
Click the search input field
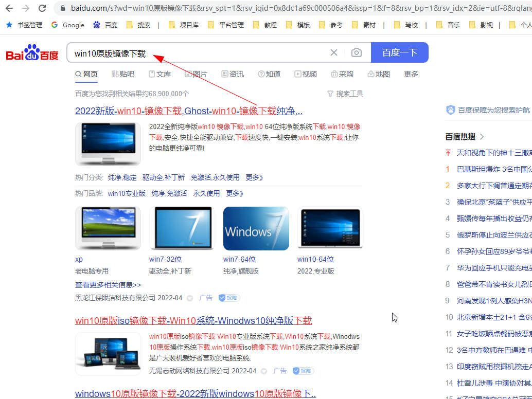[x=199, y=52]
